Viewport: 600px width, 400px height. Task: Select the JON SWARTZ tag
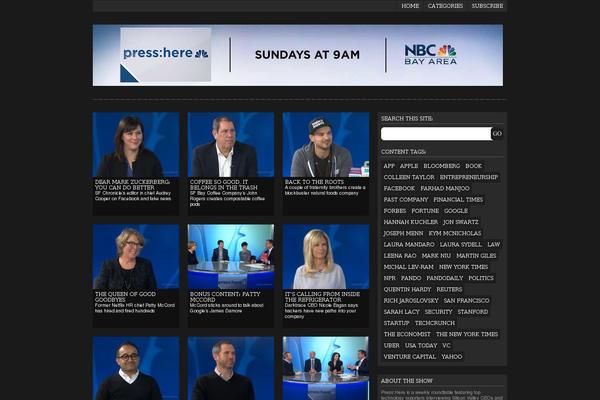(461, 222)
